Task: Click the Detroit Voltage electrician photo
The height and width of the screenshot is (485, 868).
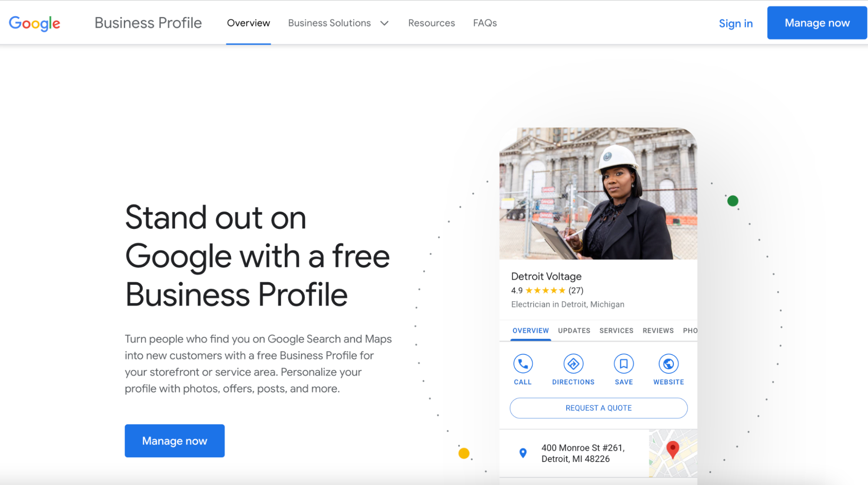Action: tap(598, 194)
